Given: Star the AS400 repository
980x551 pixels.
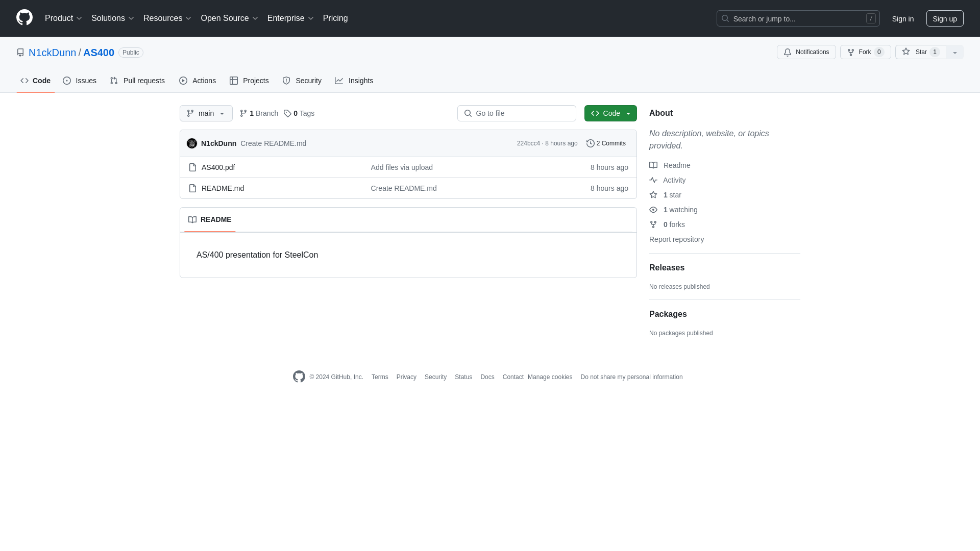Looking at the screenshot, I should coord(921,52).
